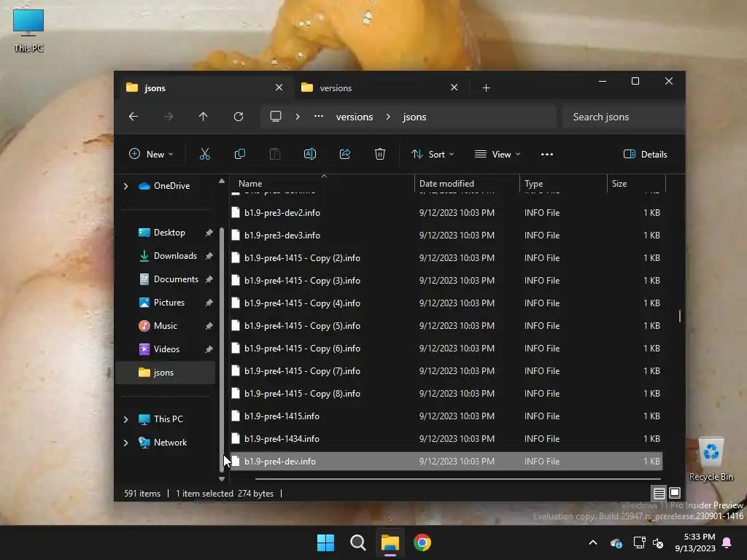Sort by the Type column header
The image size is (747, 560).
pyautogui.click(x=563, y=183)
